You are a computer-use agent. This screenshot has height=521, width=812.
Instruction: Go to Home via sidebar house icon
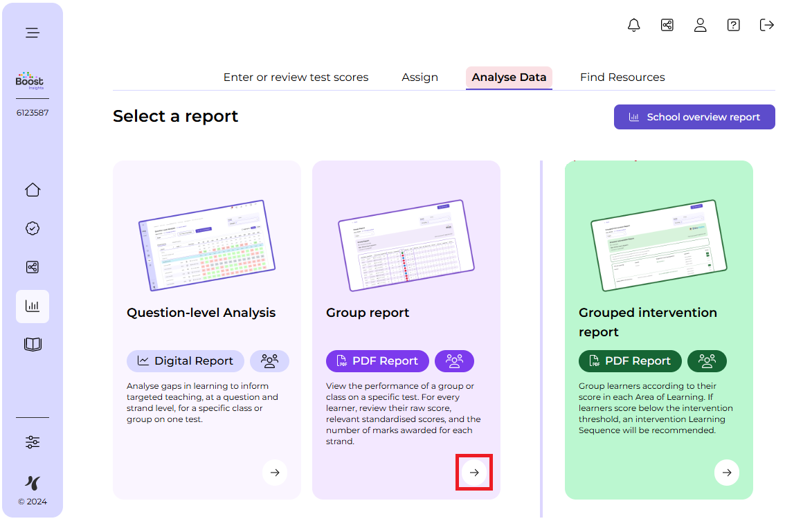[33, 190]
